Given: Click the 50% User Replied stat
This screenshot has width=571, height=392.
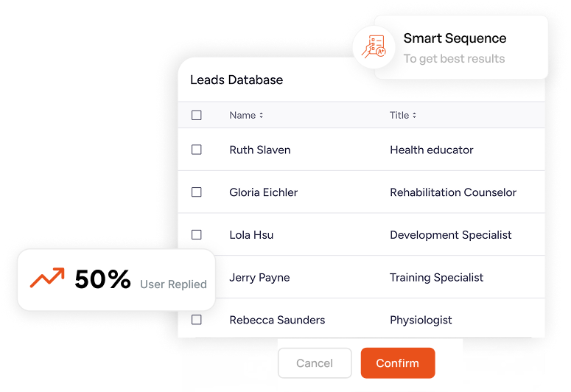Looking at the screenshot, I should (x=116, y=280).
